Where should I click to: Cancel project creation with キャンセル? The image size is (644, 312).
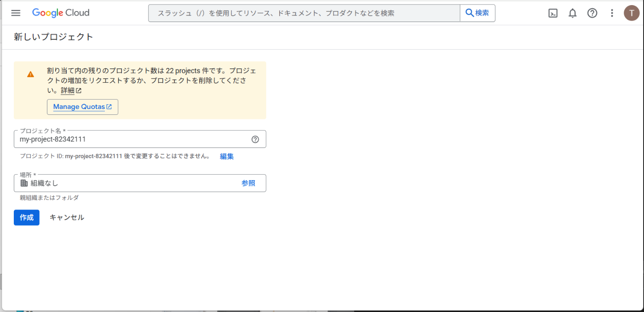pos(67,217)
